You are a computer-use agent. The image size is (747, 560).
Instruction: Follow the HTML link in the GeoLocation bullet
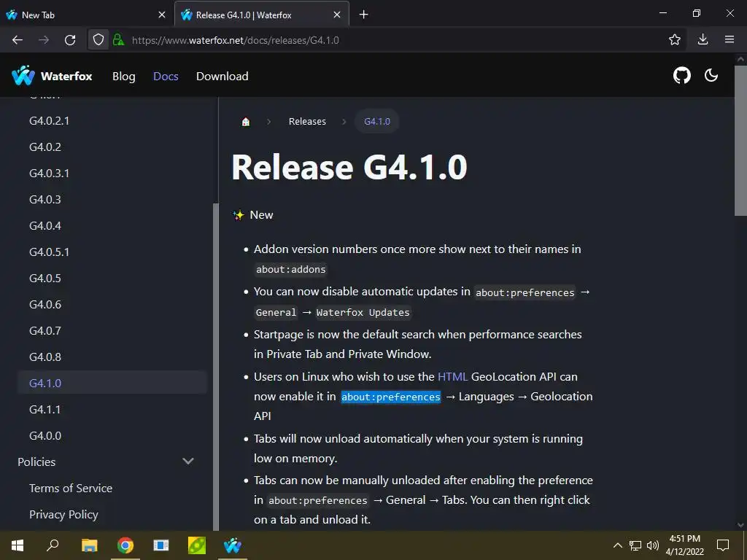pyautogui.click(x=452, y=377)
